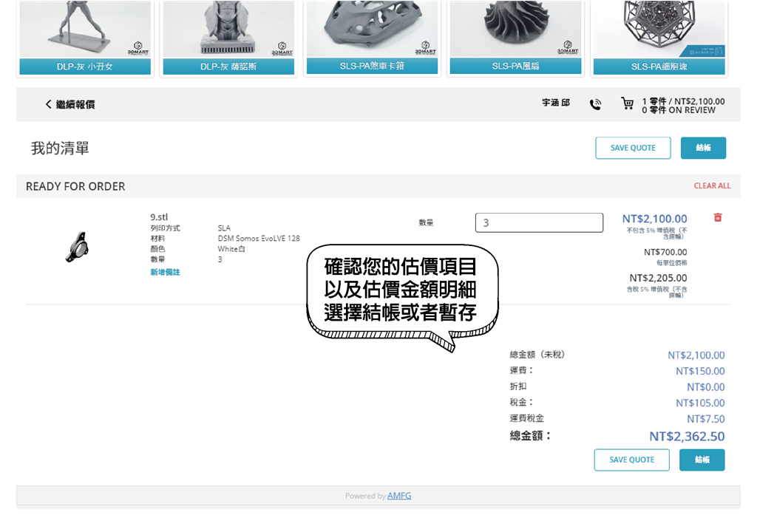Click the user name 宇通 邱

[x=556, y=103]
